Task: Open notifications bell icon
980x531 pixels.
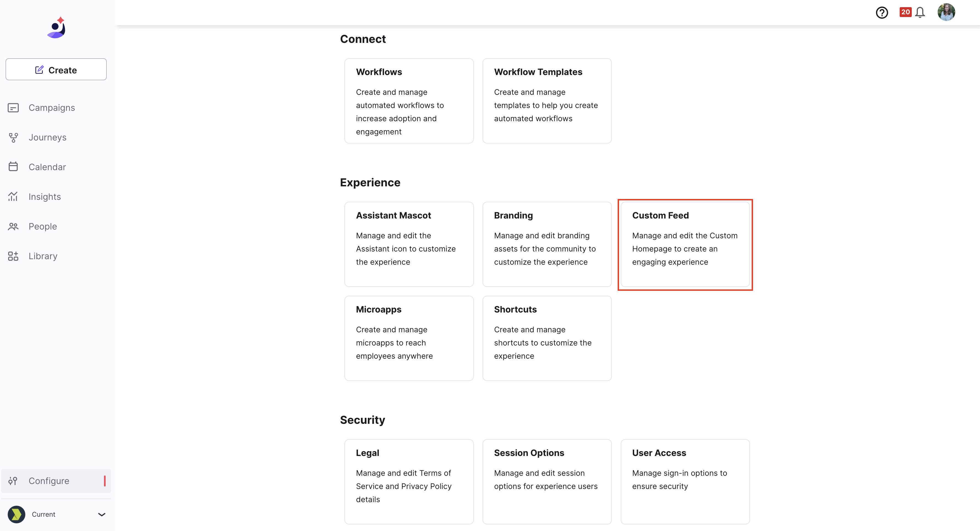Action: tap(920, 13)
